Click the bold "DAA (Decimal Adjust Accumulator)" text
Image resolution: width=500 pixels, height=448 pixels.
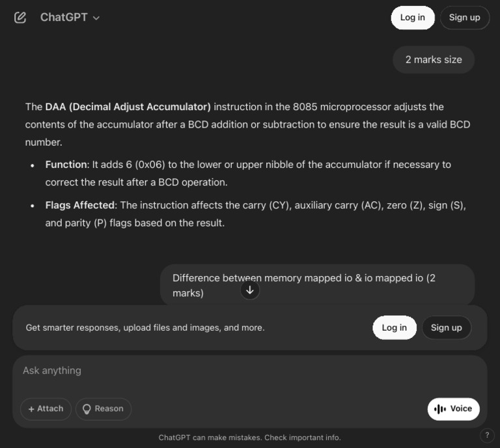(x=128, y=107)
